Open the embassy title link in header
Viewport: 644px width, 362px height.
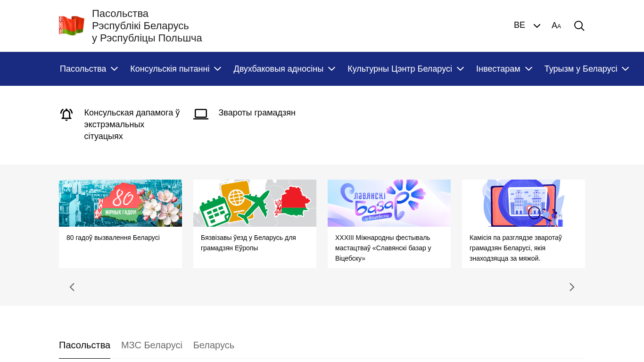(147, 26)
